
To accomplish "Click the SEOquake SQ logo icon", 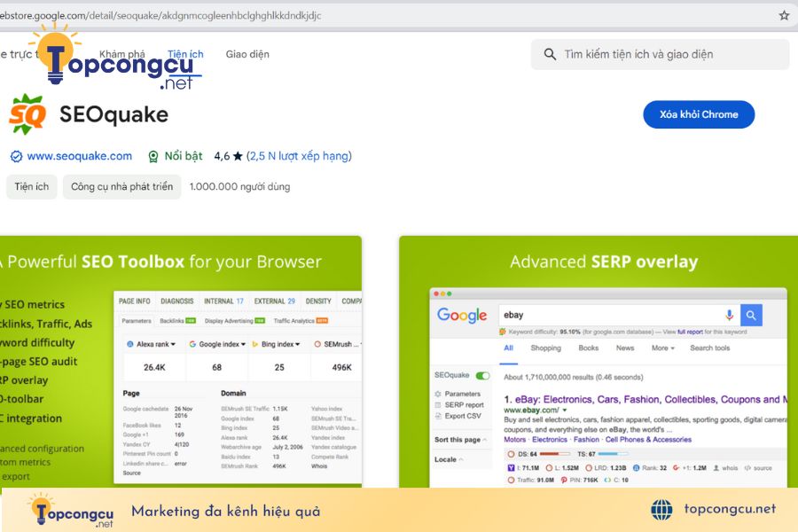I will click(27, 114).
